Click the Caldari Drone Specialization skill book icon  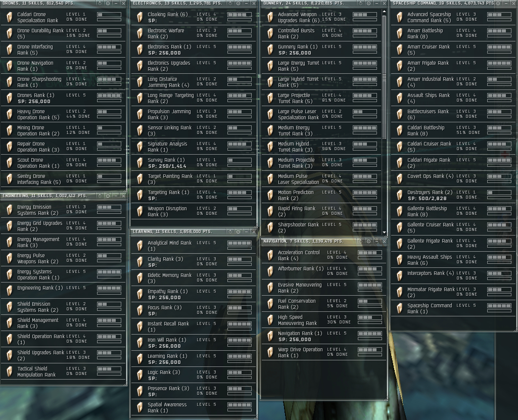(10, 17)
